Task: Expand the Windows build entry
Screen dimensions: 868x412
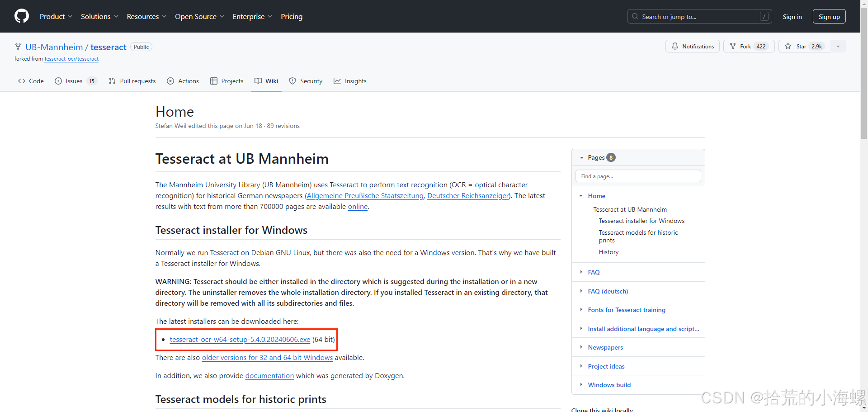Action: (x=581, y=385)
